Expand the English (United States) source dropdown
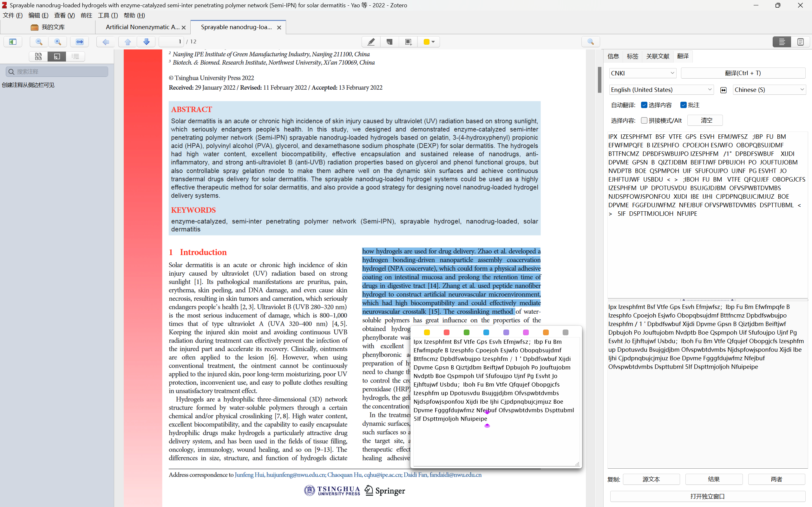This screenshot has width=812, height=507. coord(661,90)
